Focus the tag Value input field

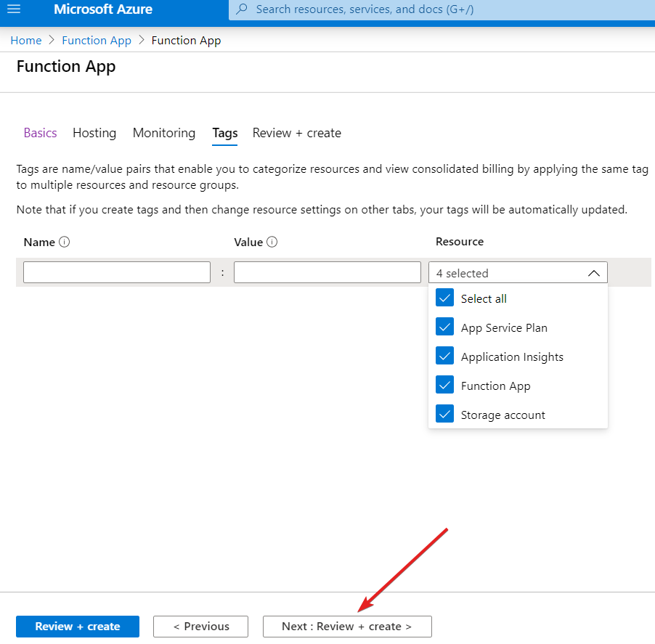(327, 272)
